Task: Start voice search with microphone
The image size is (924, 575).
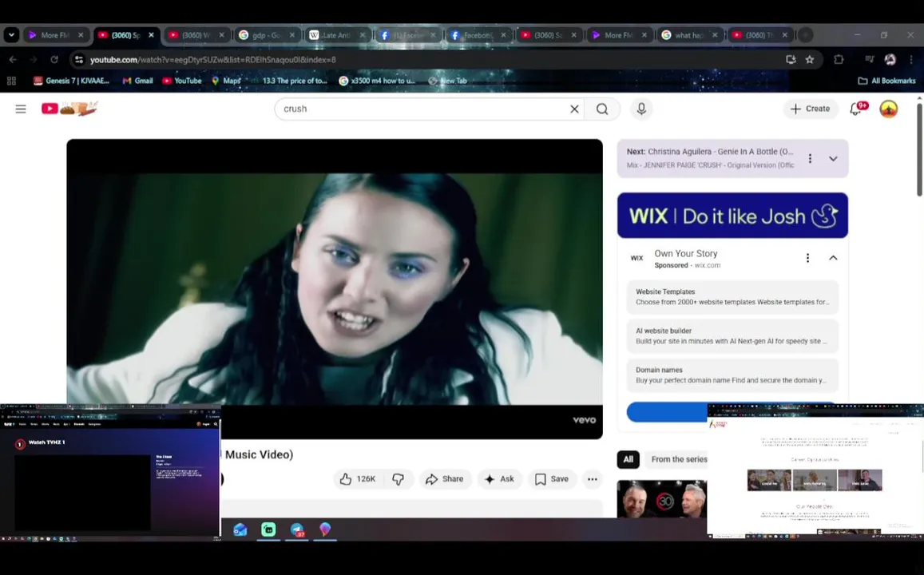Action: 641,109
